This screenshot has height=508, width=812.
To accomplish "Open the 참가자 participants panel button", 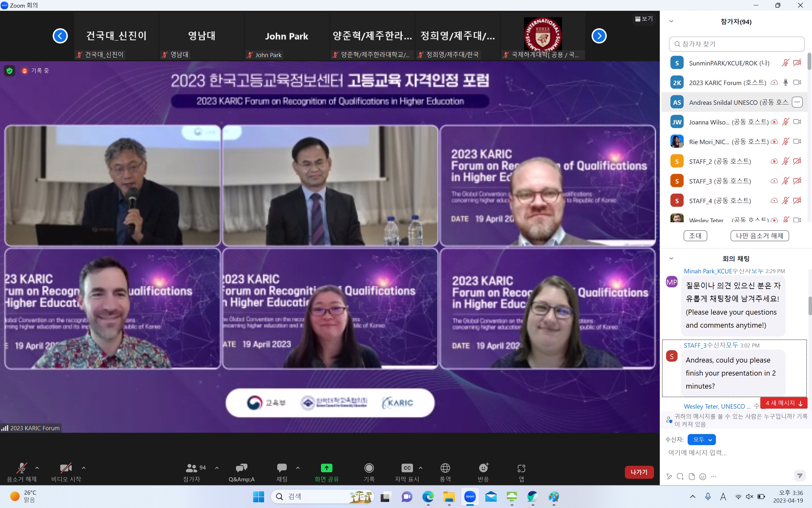I will pos(192,472).
